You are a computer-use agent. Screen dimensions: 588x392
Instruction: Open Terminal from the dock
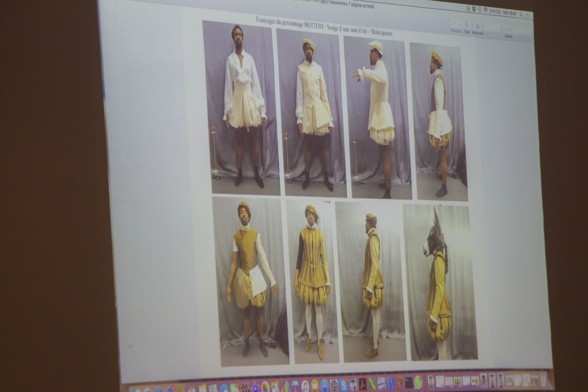pyautogui.click(x=409, y=383)
